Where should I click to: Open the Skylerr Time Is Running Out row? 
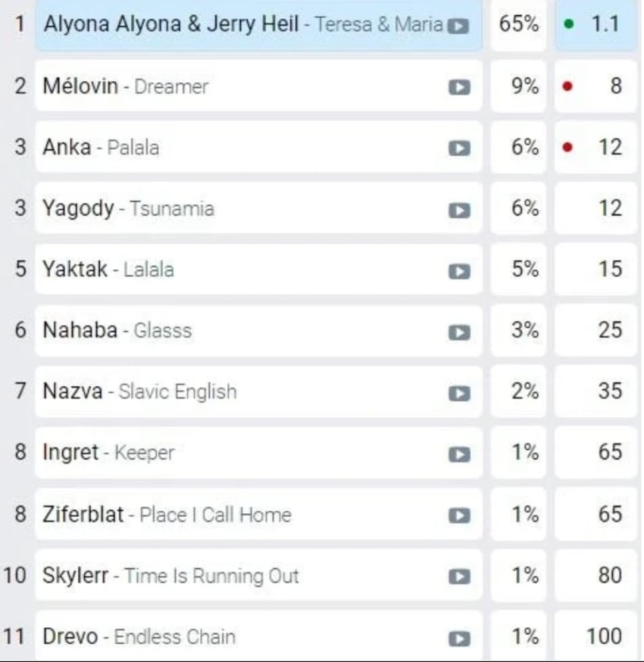tap(259, 575)
